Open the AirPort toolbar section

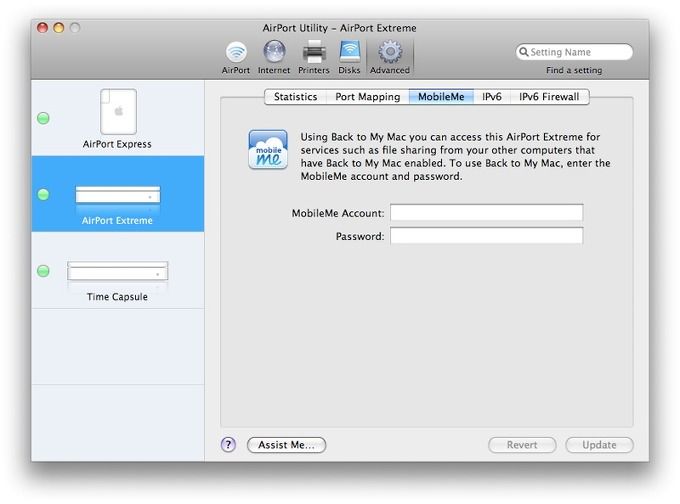236,58
